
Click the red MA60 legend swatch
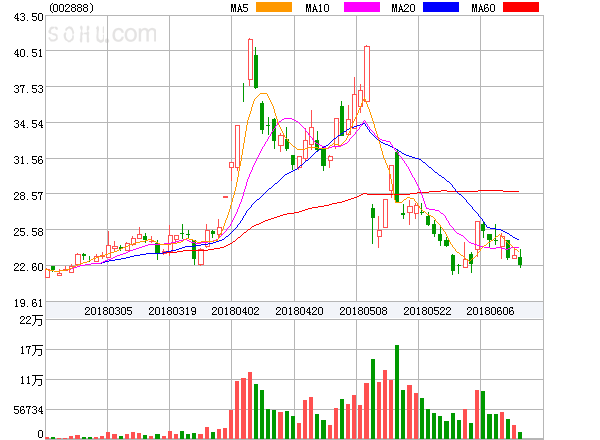click(x=521, y=7)
